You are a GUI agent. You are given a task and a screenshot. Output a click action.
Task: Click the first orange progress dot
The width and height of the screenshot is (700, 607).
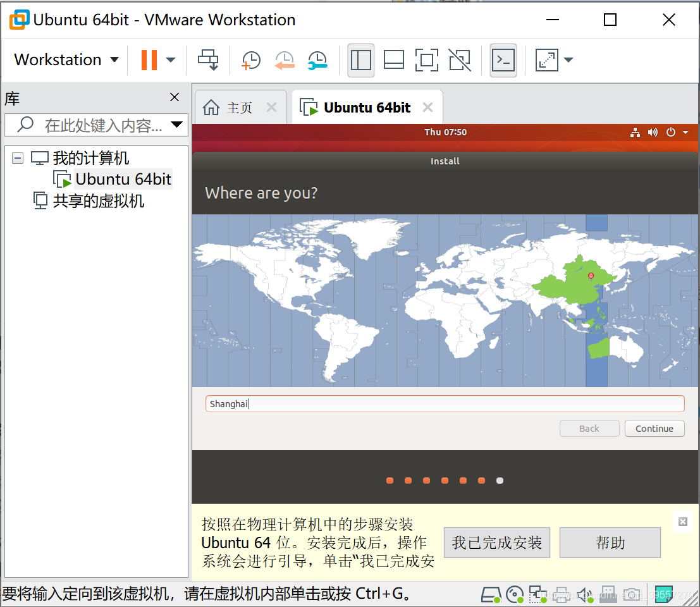(390, 481)
